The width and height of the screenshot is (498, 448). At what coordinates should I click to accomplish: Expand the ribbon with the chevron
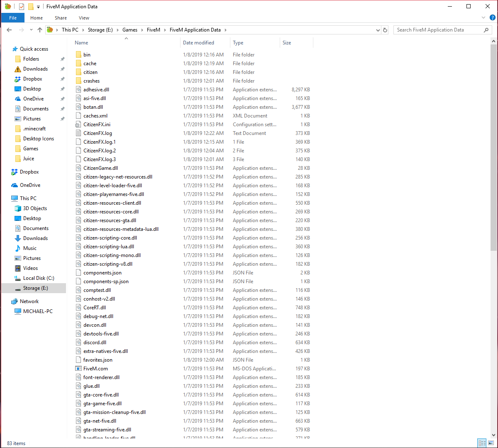pos(483,18)
